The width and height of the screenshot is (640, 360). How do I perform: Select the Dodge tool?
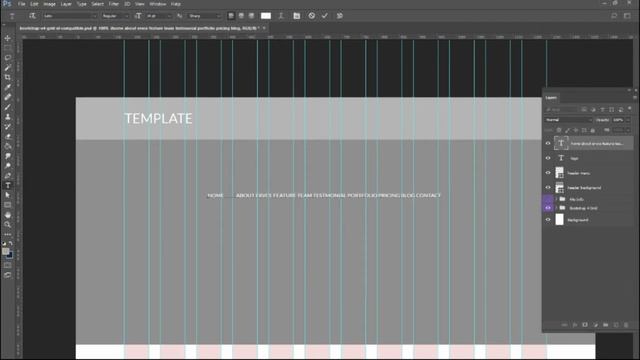pyautogui.click(x=8, y=166)
